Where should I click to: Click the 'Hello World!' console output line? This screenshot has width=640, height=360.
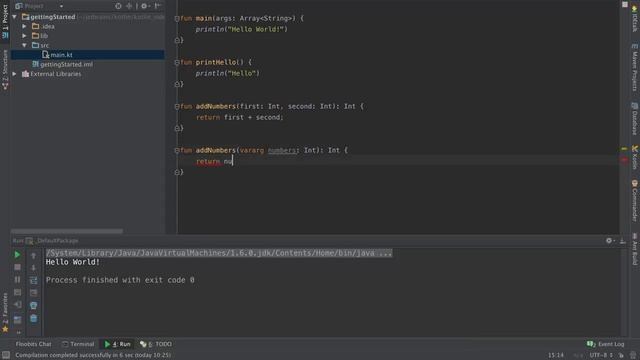[73, 262]
